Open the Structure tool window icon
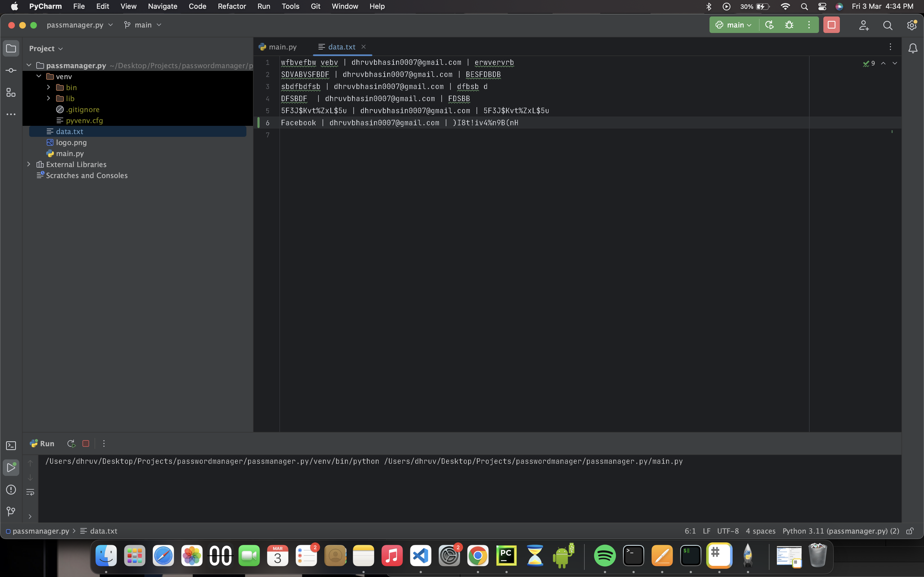Viewport: 924px width, 577px height. (11, 92)
